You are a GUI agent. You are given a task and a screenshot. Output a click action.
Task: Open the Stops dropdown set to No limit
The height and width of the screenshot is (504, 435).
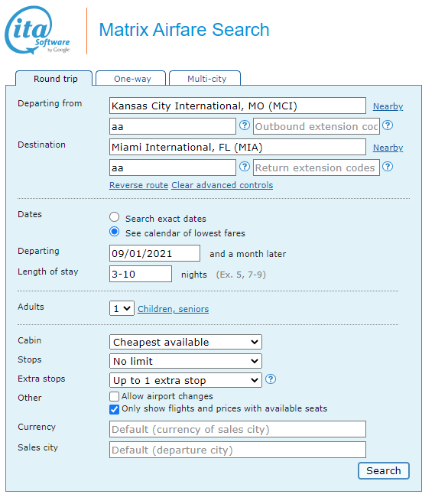(186, 361)
